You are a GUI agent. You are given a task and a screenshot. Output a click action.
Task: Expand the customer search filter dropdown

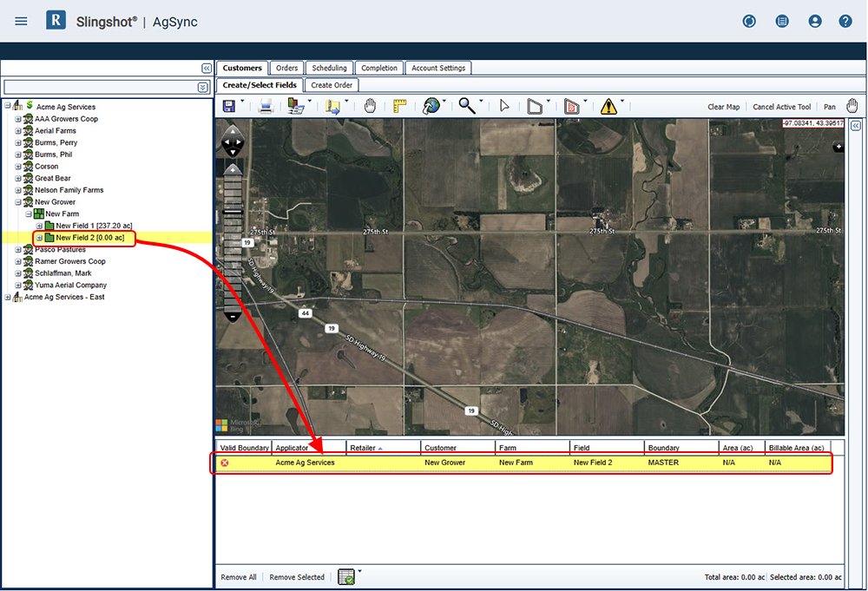(202, 88)
